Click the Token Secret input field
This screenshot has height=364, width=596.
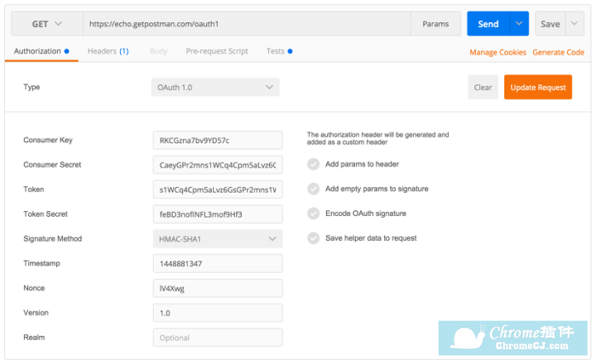[x=218, y=214]
